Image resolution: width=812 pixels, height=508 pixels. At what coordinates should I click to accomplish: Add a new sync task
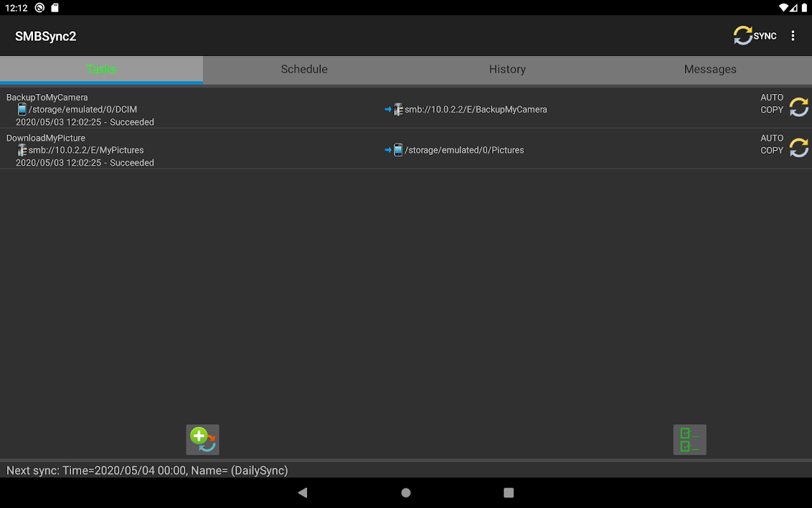(x=203, y=439)
